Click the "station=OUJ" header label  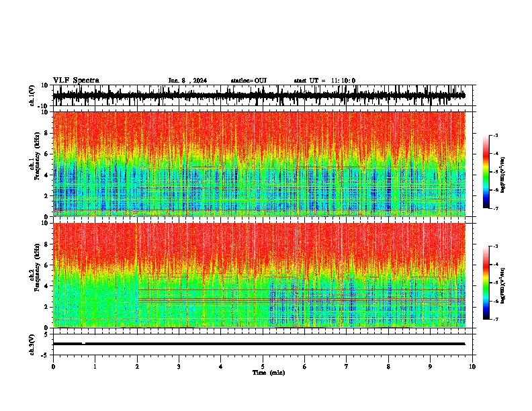point(249,81)
